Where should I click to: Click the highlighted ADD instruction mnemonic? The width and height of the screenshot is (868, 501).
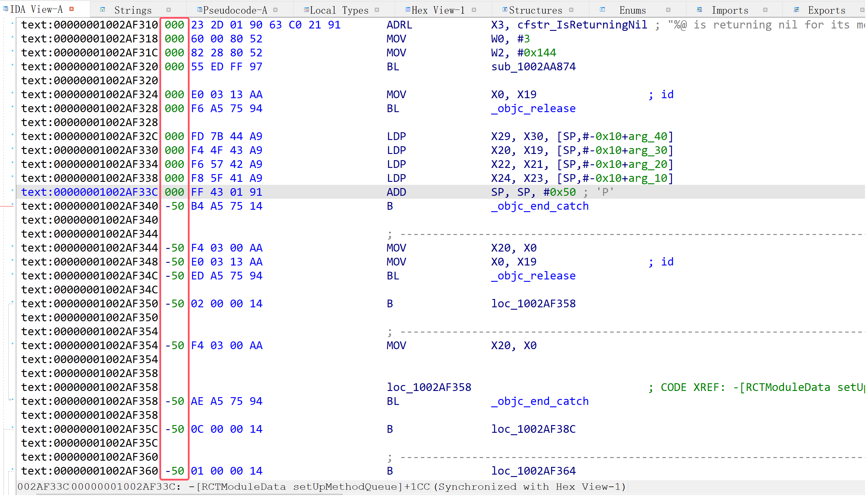pyautogui.click(x=396, y=192)
